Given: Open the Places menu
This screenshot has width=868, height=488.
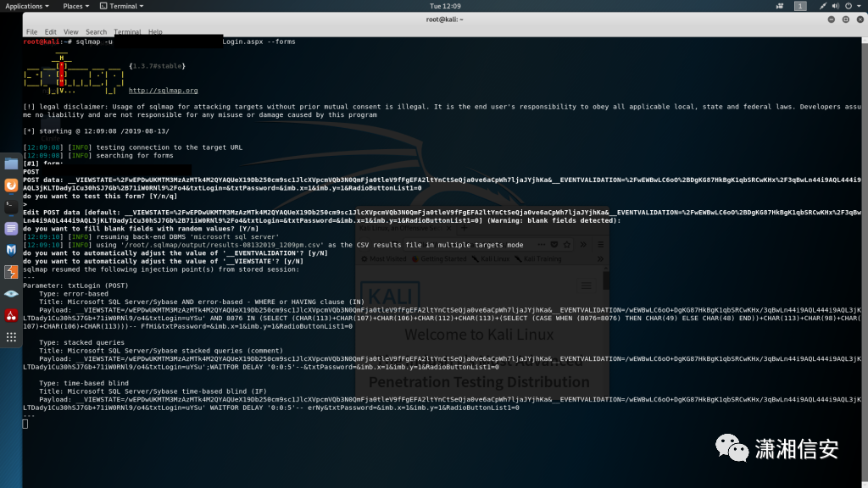Looking at the screenshot, I should tap(75, 6).
